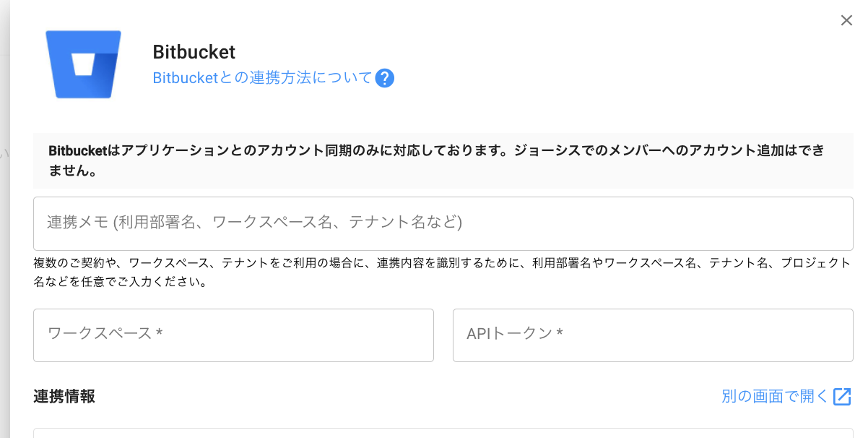Select the APIトークン input field
Image resolution: width=868 pixels, height=438 pixels.
pos(653,335)
